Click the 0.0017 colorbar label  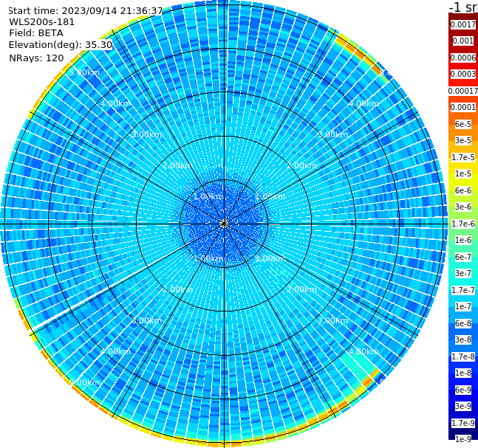[463, 24]
